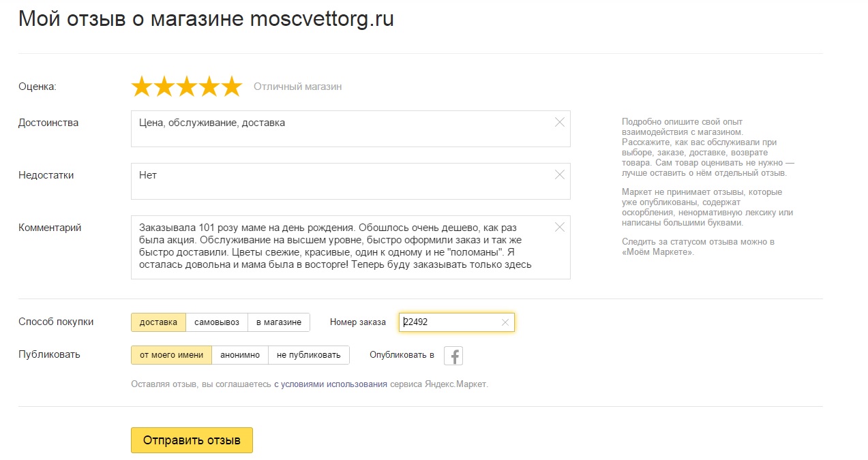Click the first rating star
Viewport: 868px width, 460px height.
tap(142, 87)
